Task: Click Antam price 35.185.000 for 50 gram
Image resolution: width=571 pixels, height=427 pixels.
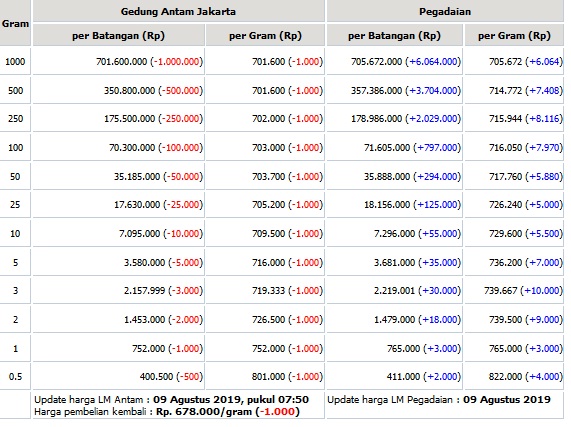Action: tap(137, 177)
